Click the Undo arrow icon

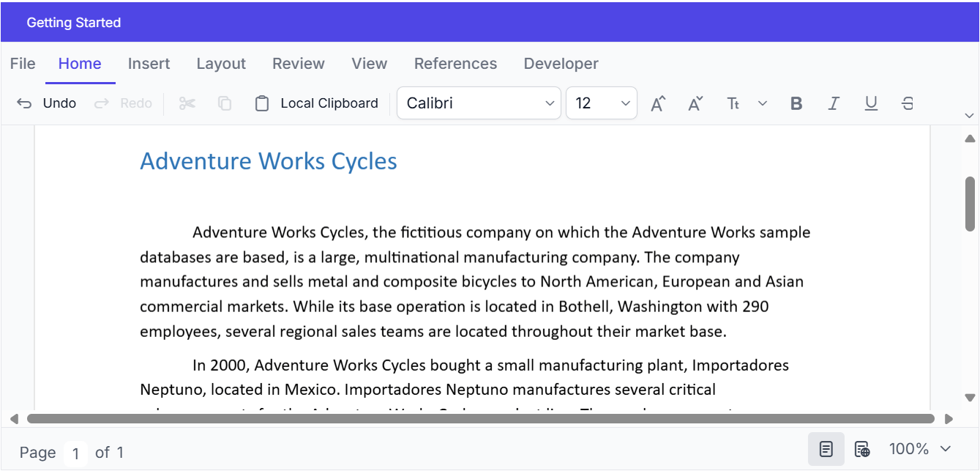point(24,103)
